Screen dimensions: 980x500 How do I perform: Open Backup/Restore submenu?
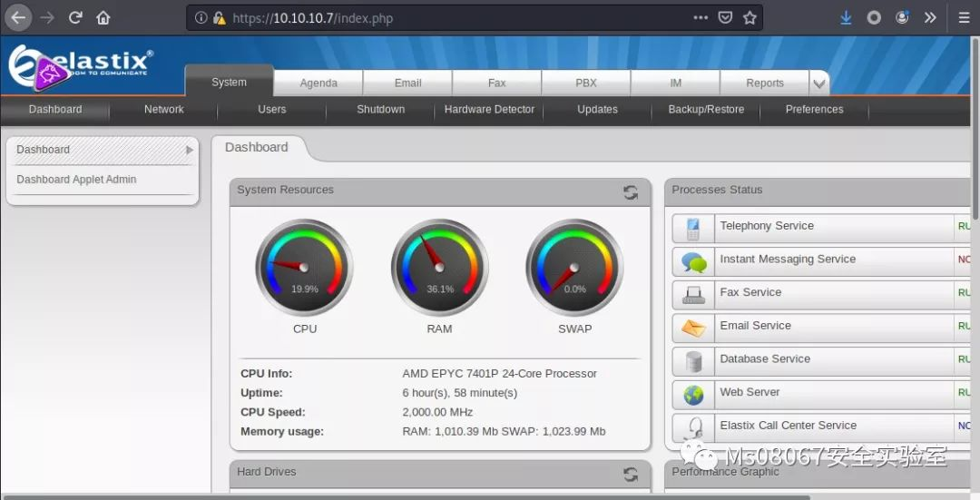point(706,110)
